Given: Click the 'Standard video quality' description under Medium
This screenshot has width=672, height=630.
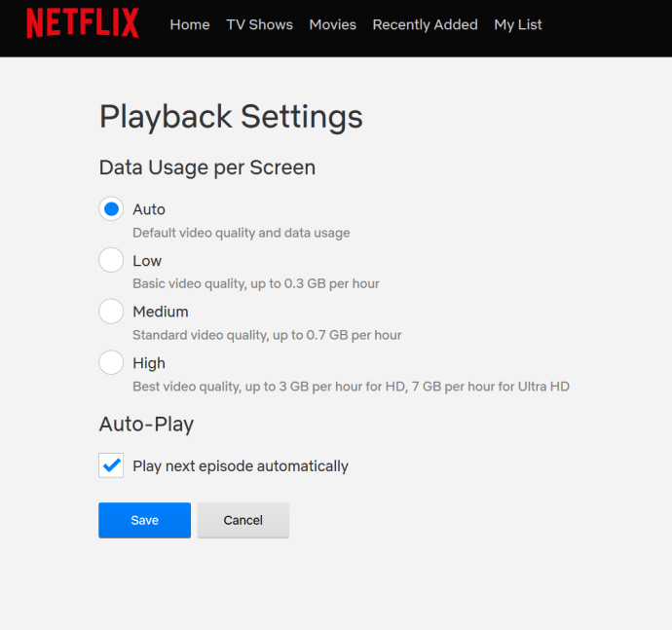Looking at the screenshot, I should pyautogui.click(x=267, y=335).
